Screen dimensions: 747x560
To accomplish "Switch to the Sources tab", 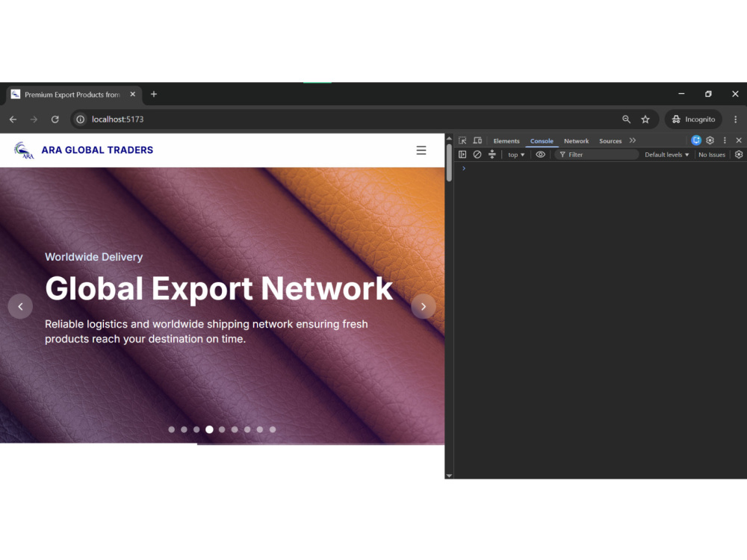I will pos(610,141).
